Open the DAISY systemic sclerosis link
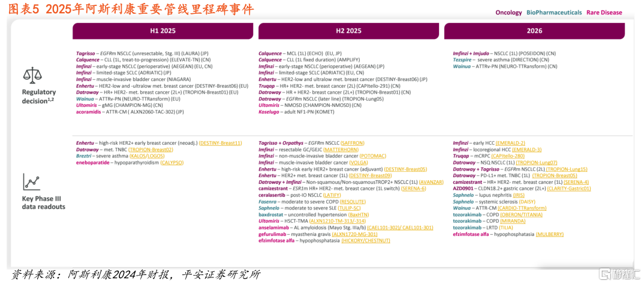 point(527,202)
